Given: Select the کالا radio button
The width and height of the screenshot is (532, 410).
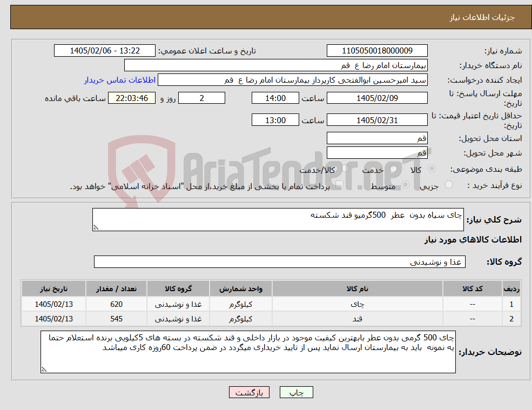Looking at the screenshot, I should click(432, 169).
